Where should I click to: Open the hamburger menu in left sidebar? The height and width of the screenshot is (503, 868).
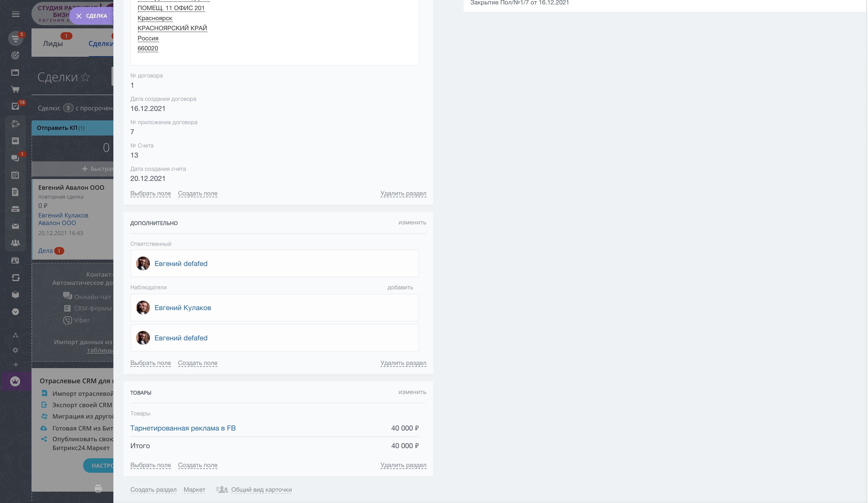[x=15, y=14]
